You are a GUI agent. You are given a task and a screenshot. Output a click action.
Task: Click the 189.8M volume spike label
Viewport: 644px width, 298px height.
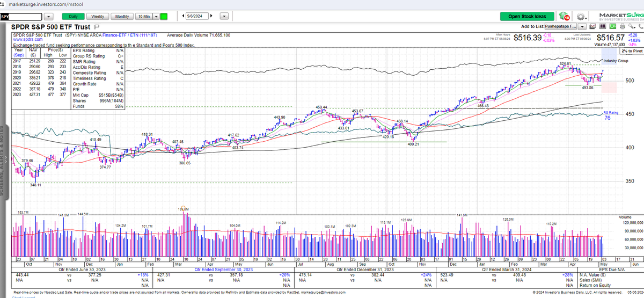tap(182, 208)
